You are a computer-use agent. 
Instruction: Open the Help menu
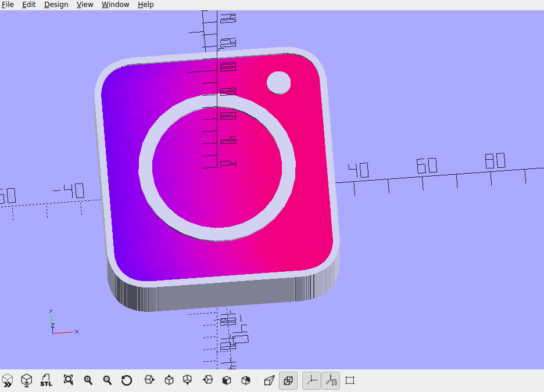tap(146, 5)
